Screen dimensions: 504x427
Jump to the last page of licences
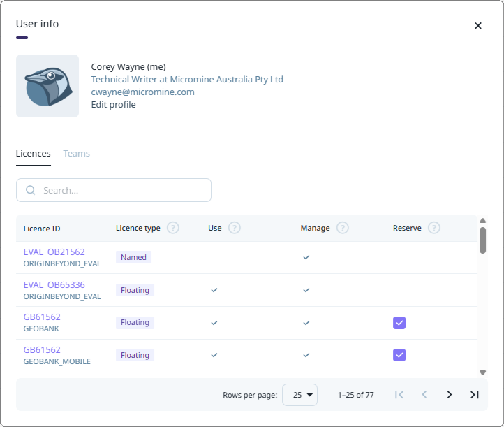tap(475, 395)
